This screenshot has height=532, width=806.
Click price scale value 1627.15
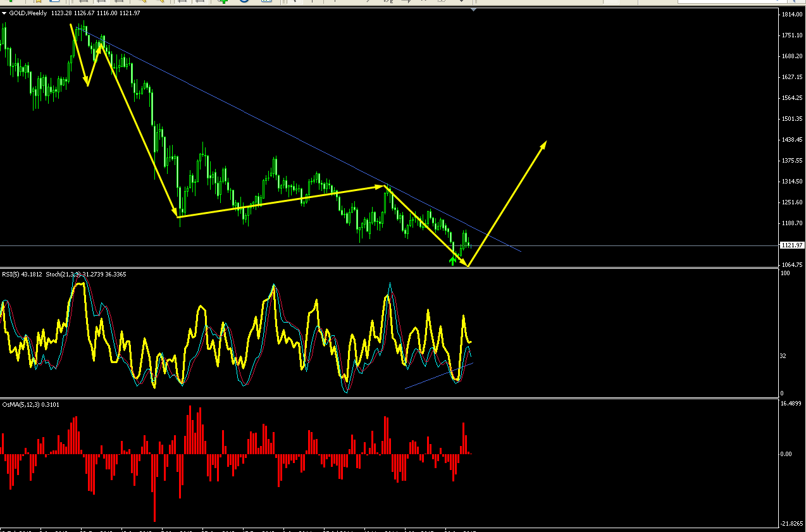tap(791, 77)
